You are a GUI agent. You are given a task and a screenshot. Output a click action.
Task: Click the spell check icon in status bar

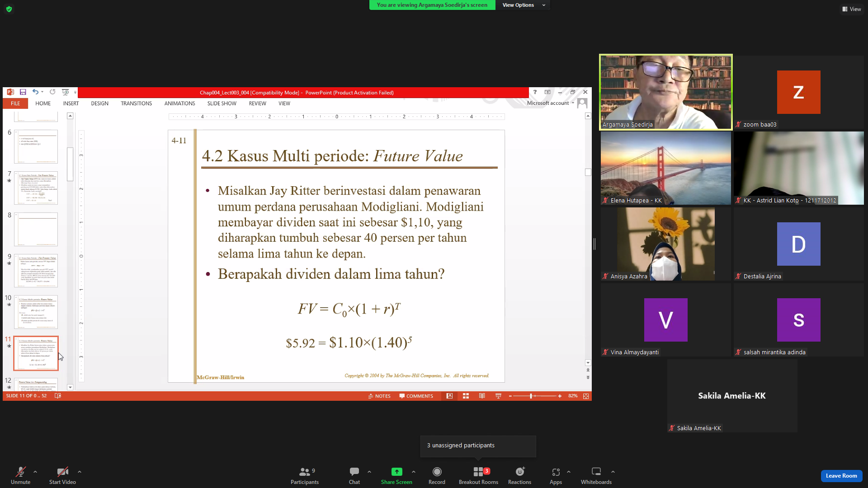click(58, 396)
